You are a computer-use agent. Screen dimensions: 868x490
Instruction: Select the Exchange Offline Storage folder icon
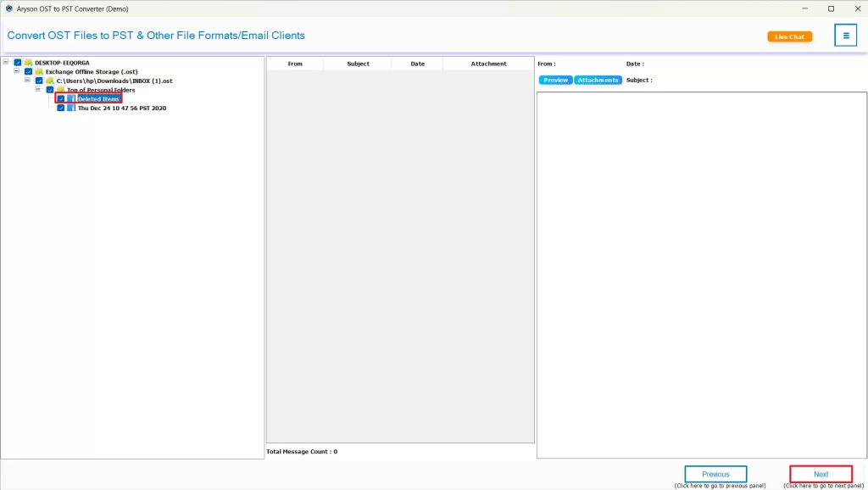39,72
